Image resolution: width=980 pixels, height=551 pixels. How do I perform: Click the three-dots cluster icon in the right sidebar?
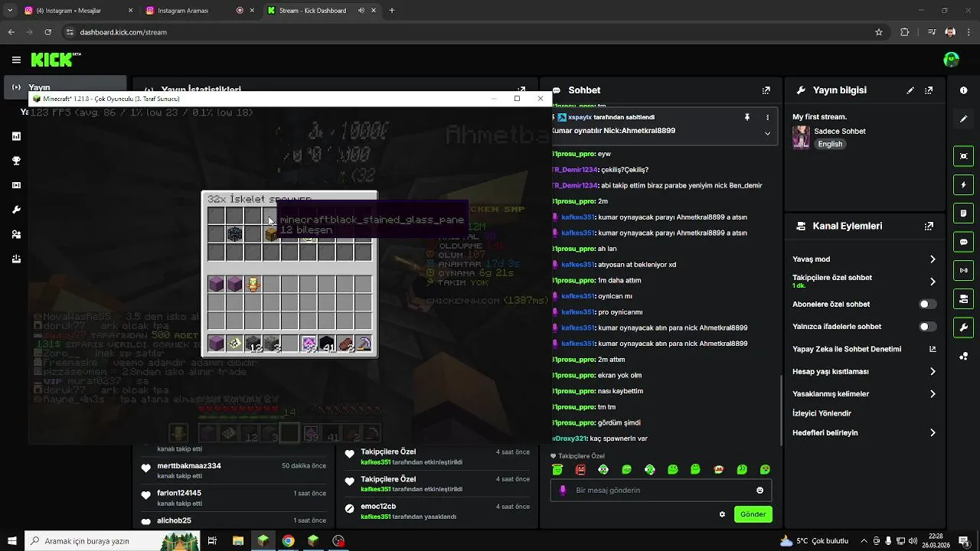point(963,356)
